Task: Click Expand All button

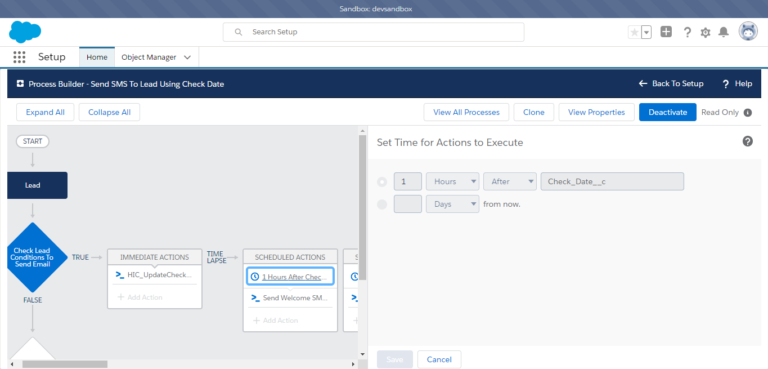Action: (x=45, y=112)
